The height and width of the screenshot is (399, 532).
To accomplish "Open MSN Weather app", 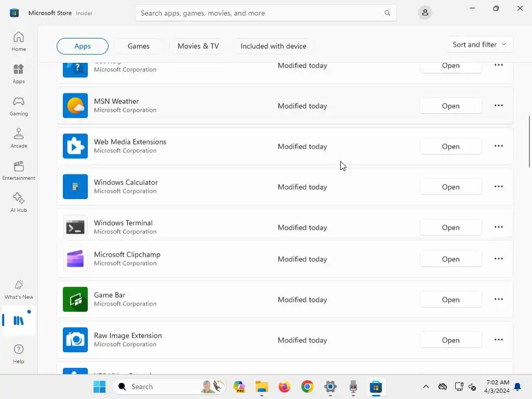I will (450, 106).
